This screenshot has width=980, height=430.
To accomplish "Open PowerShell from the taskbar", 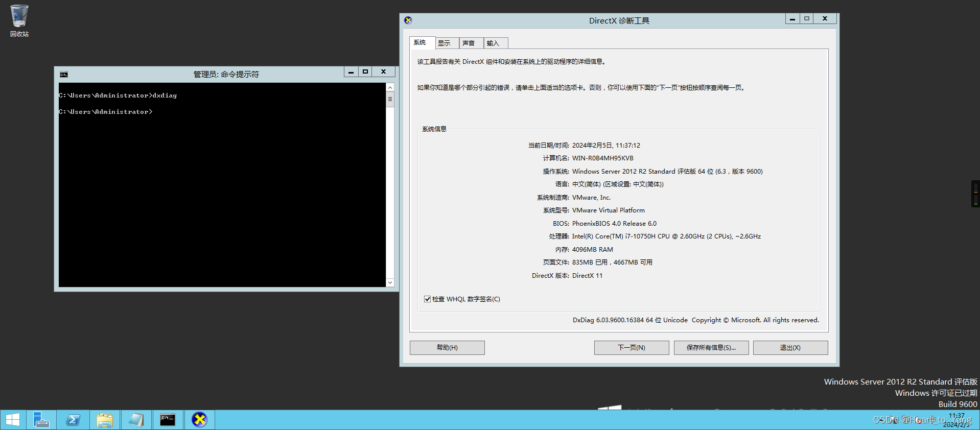I will [x=73, y=420].
